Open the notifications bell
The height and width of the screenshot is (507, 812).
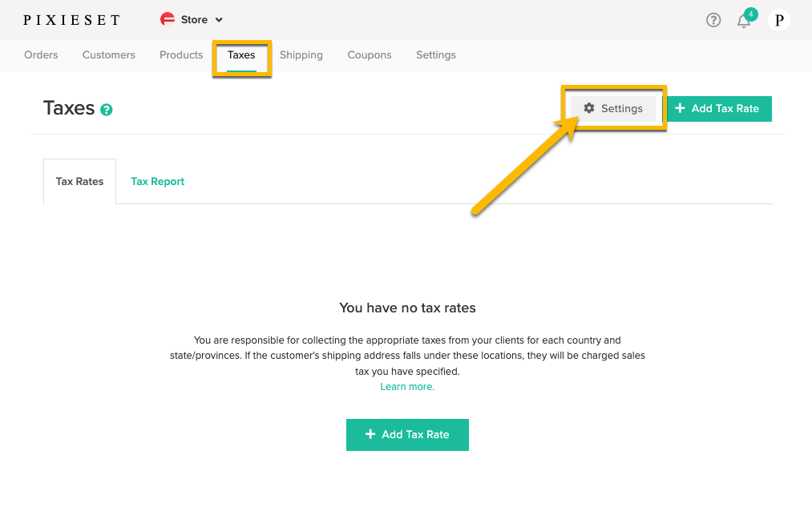pyautogui.click(x=744, y=21)
